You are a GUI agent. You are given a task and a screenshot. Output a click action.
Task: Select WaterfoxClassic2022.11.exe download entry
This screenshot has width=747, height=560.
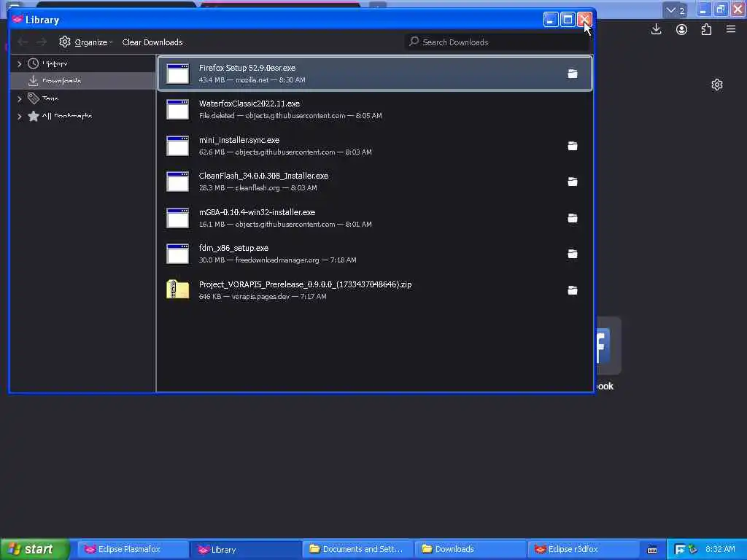(x=375, y=109)
